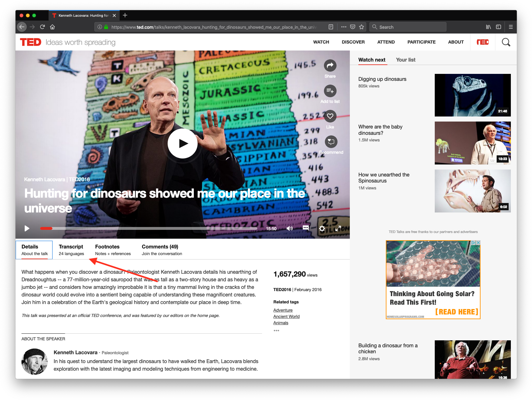Screen dimensions: 532x400
Task: Play the talk using the large center button
Action: coord(182,143)
